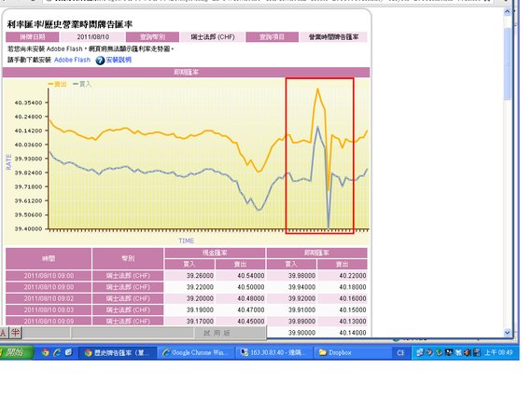Click the value 39.22000 in table
The height and width of the screenshot is (399, 532).
[200, 287]
